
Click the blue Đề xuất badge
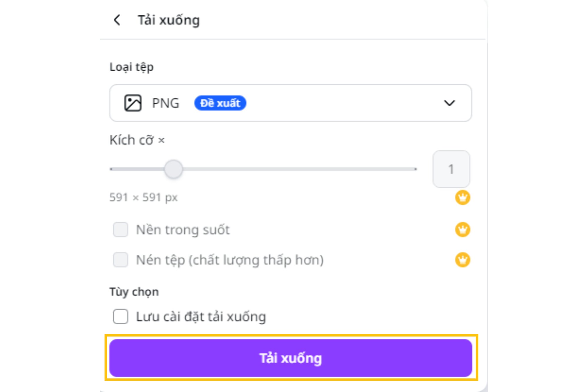[x=220, y=103]
